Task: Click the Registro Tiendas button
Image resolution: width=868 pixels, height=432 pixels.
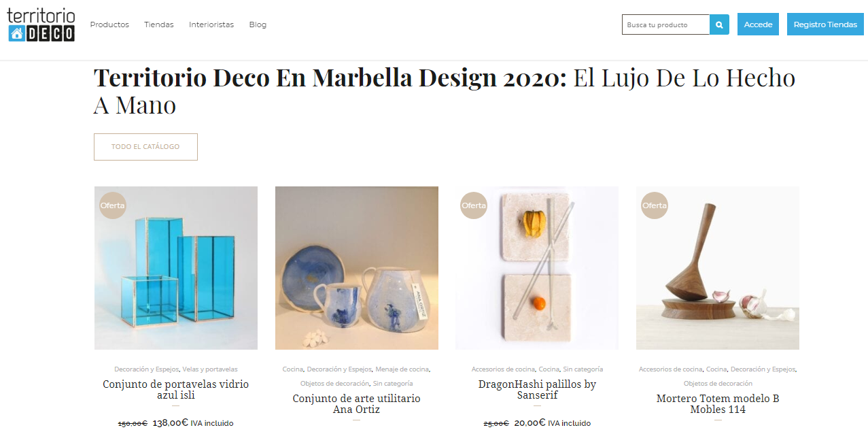Action: (x=825, y=24)
